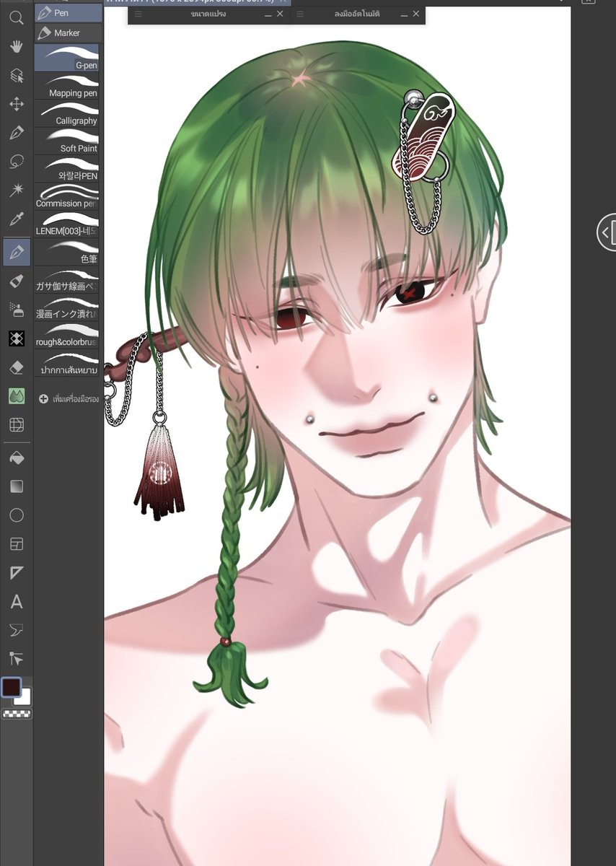Choose the LENEM[003] brush
The width and height of the screenshot is (616, 866).
[66, 223]
